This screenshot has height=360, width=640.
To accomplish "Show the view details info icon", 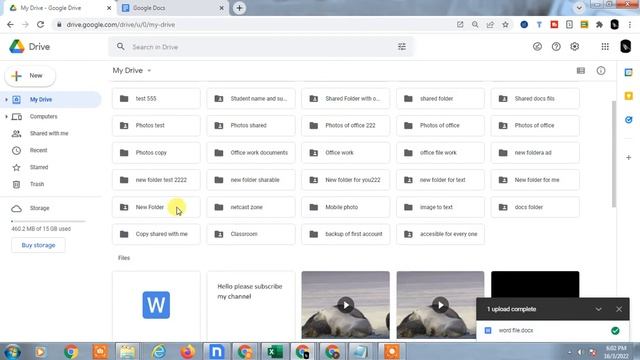I will click(x=601, y=71).
